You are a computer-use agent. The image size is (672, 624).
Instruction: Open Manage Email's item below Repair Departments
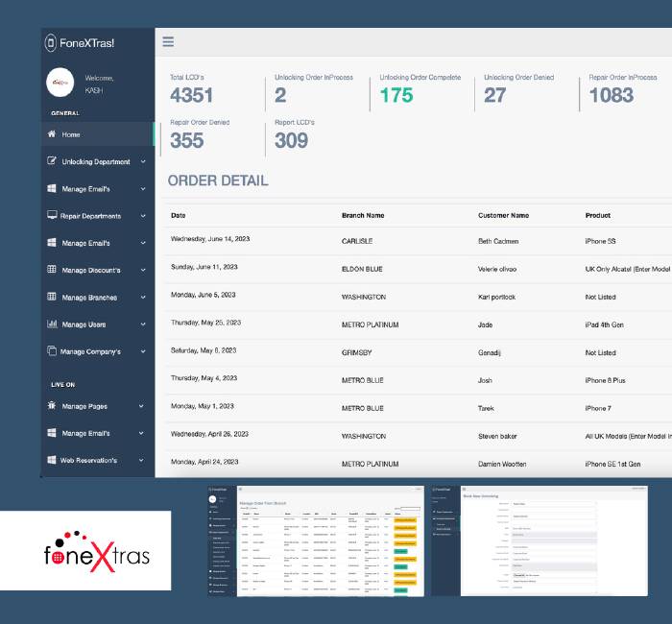[x=85, y=244]
